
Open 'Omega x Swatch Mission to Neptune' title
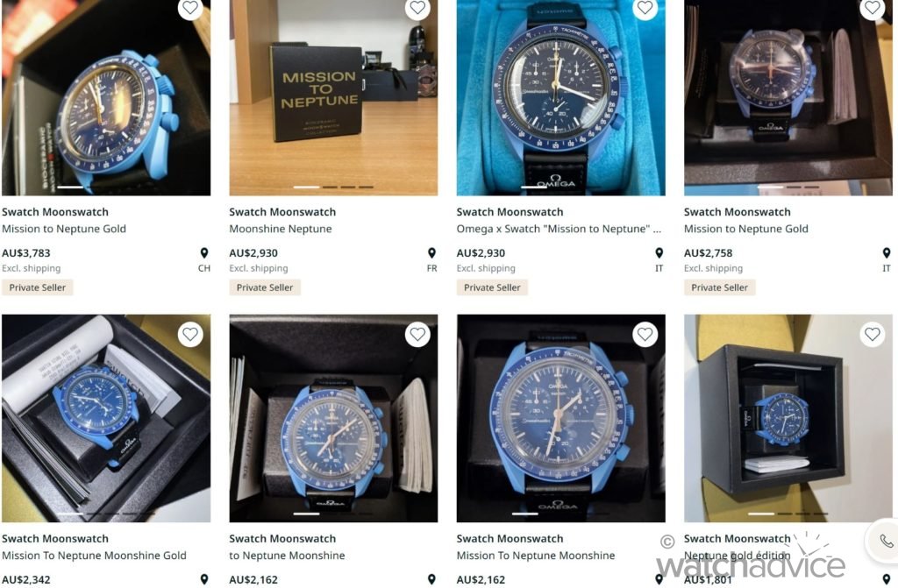559,229
